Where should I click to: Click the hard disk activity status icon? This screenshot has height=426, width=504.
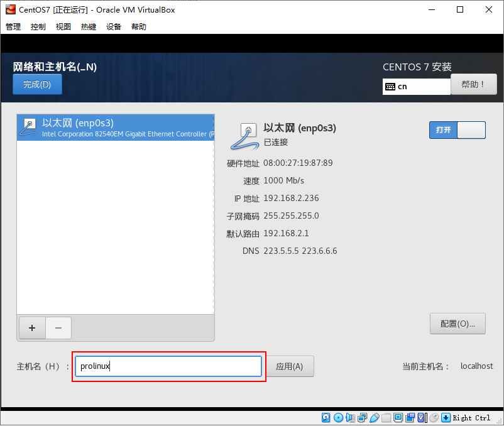tap(326, 418)
